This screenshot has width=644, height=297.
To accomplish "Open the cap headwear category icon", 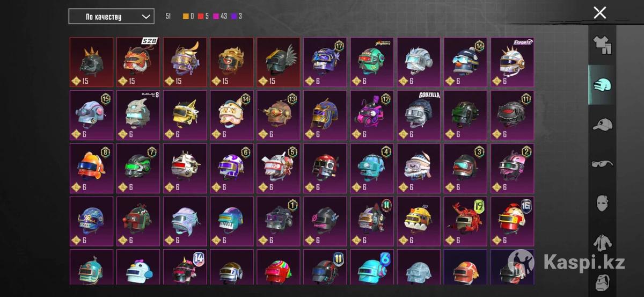I will click(x=602, y=125).
